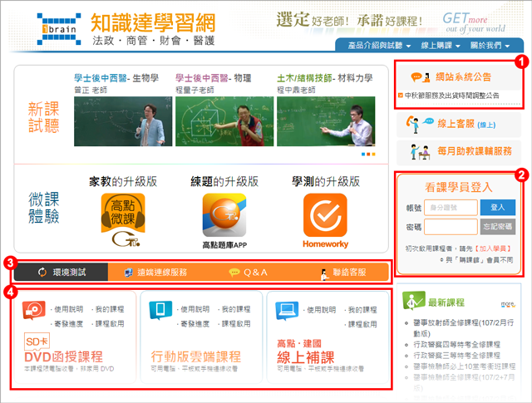Select the 聯絡客服 tab

(343, 273)
